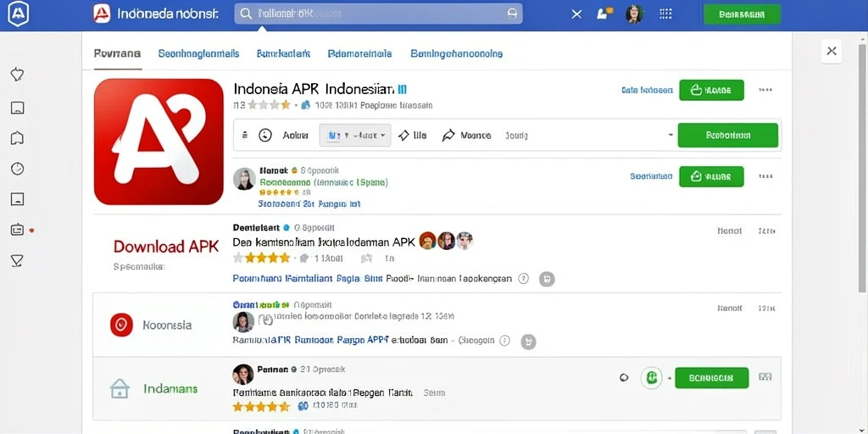This screenshot has height=434, width=868.
Task: Switch to the Seenhnagianmails tab
Action: pos(198,53)
